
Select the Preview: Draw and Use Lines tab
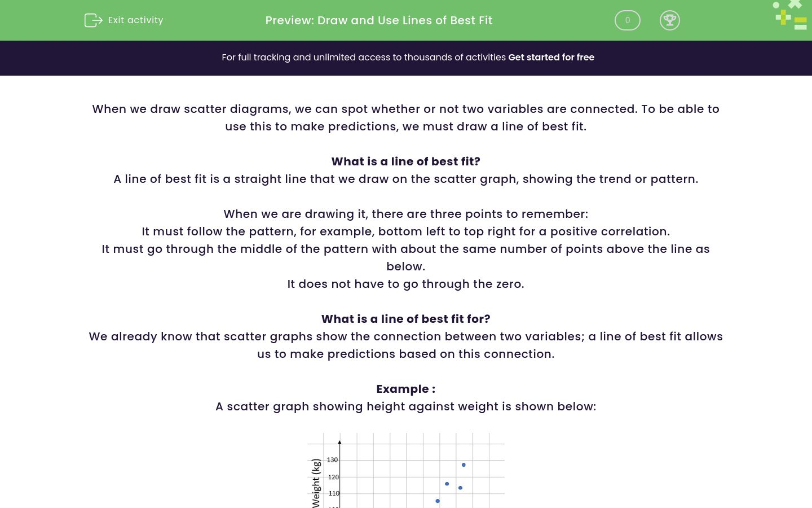click(x=378, y=20)
